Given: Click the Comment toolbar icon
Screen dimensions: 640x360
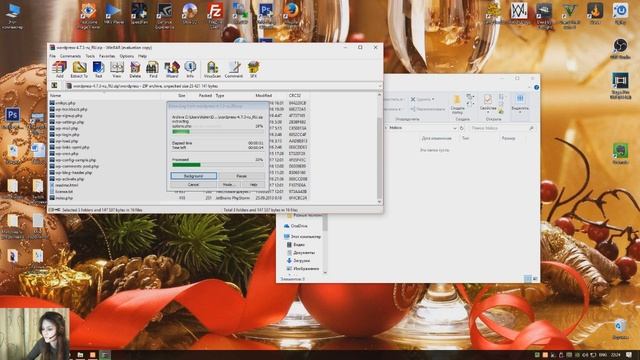Looking at the screenshot, I should tap(234, 69).
